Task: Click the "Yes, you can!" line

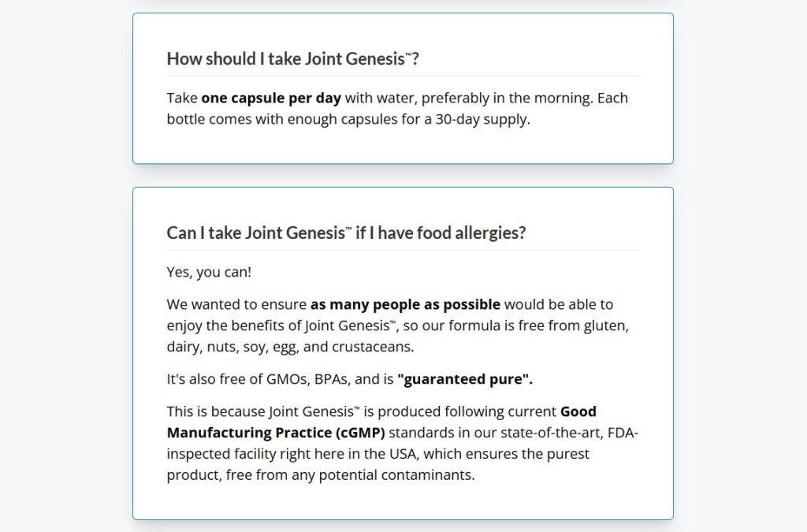Action: click(x=209, y=272)
